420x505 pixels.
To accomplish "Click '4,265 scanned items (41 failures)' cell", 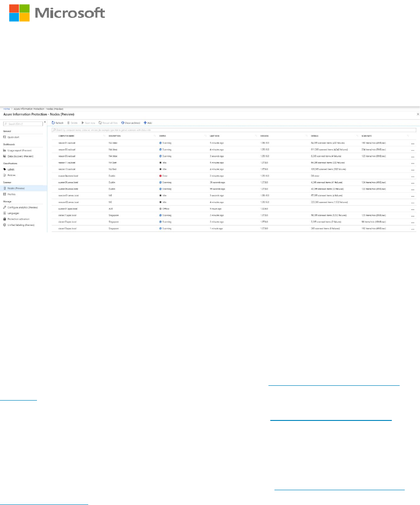I will [x=327, y=183].
